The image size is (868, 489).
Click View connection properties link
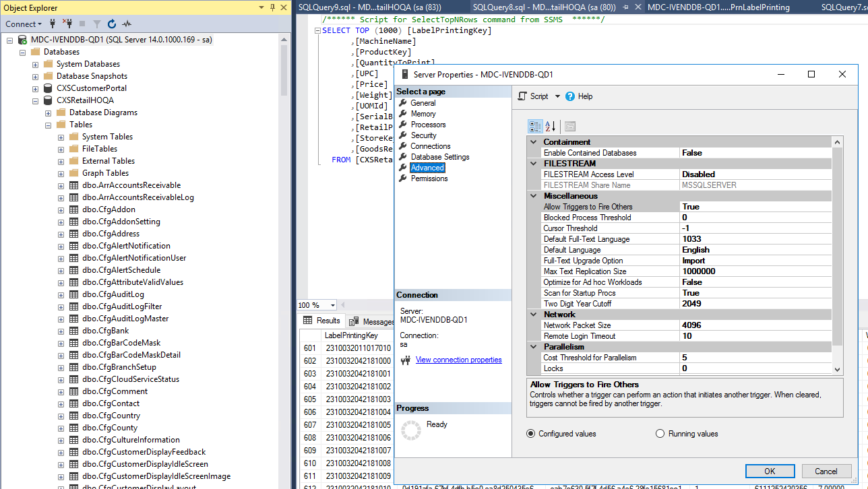458,360
